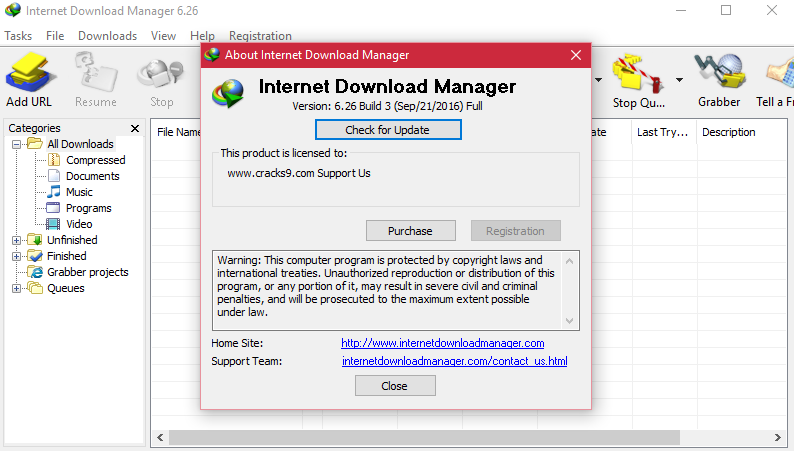Select the Programs category label
Viewport: 794px width, 451px height.
pyautogui.click(x=89, y=208)
